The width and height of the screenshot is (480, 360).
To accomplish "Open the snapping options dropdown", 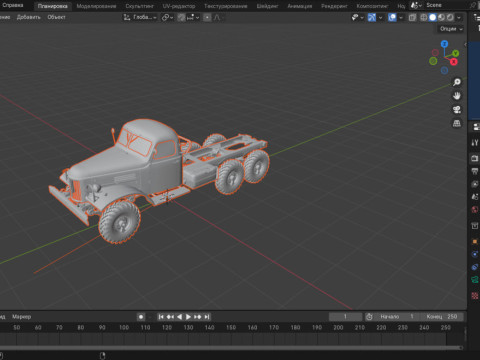I will click(193, 17).
